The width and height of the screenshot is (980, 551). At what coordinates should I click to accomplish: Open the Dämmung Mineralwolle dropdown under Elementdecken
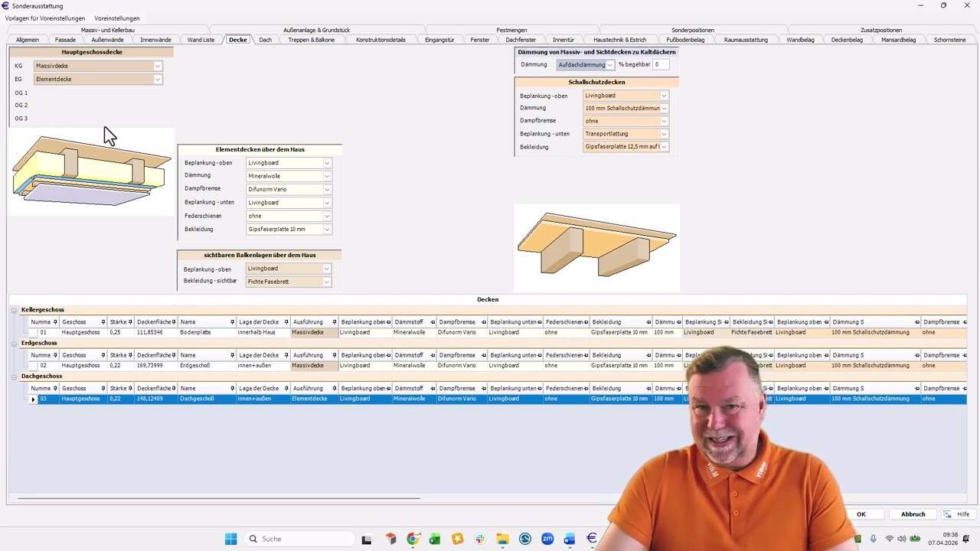327,176
